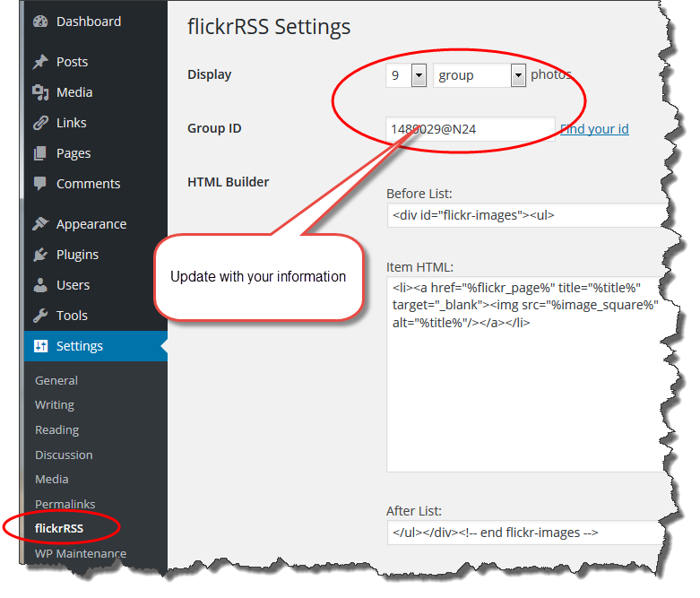Click the Media library icon in main menu
700x598 pixels.
click(40, 92)
